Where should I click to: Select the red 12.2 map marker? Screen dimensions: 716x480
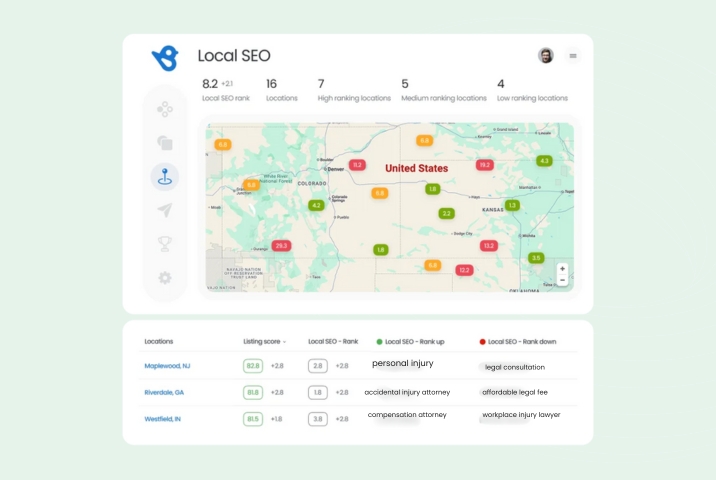464,270
